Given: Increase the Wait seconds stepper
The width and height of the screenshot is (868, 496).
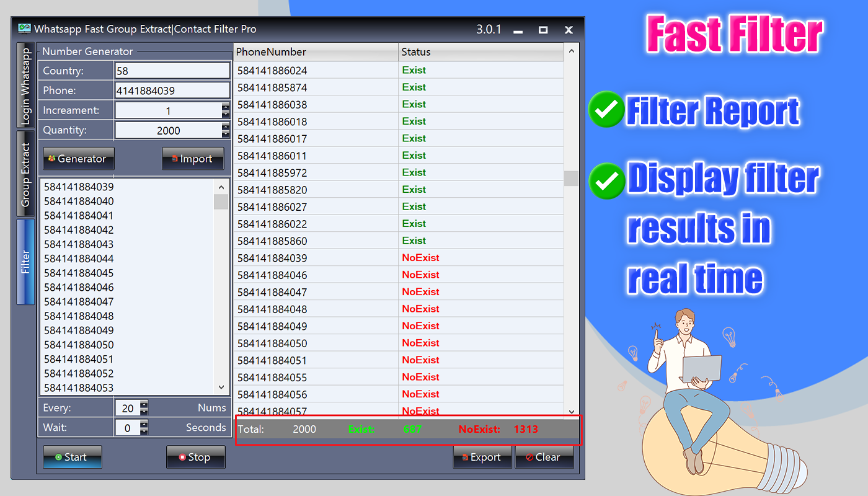Looking at the screenshot, I should [x=144, y=424].
